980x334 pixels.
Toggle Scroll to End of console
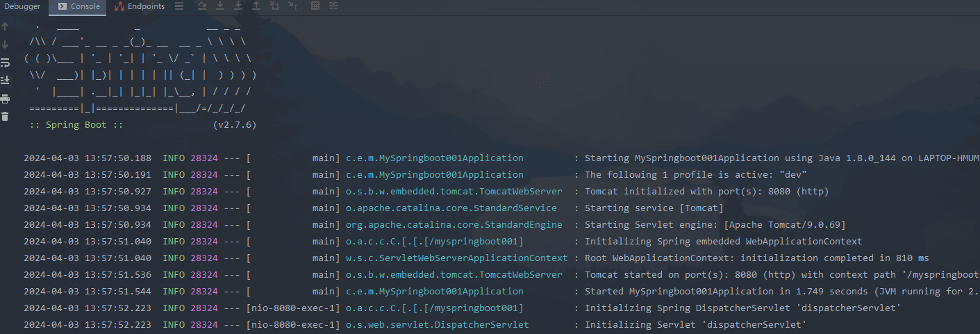tap(5, 81)
